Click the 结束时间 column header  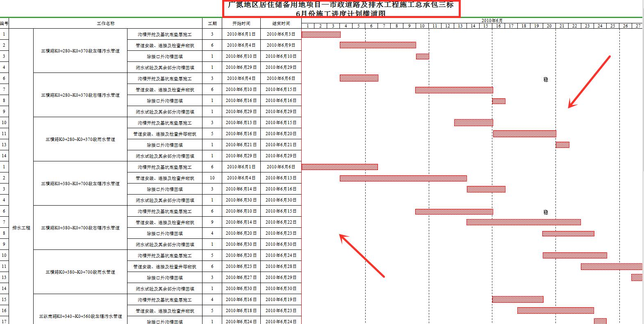(x=281, y=23)
